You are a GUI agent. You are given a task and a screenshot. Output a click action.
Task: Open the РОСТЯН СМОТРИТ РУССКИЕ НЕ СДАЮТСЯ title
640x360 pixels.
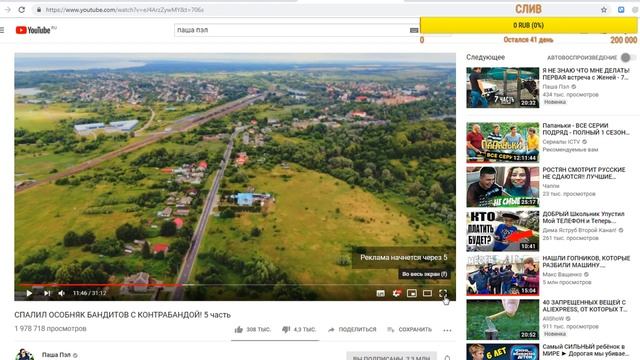584,173
